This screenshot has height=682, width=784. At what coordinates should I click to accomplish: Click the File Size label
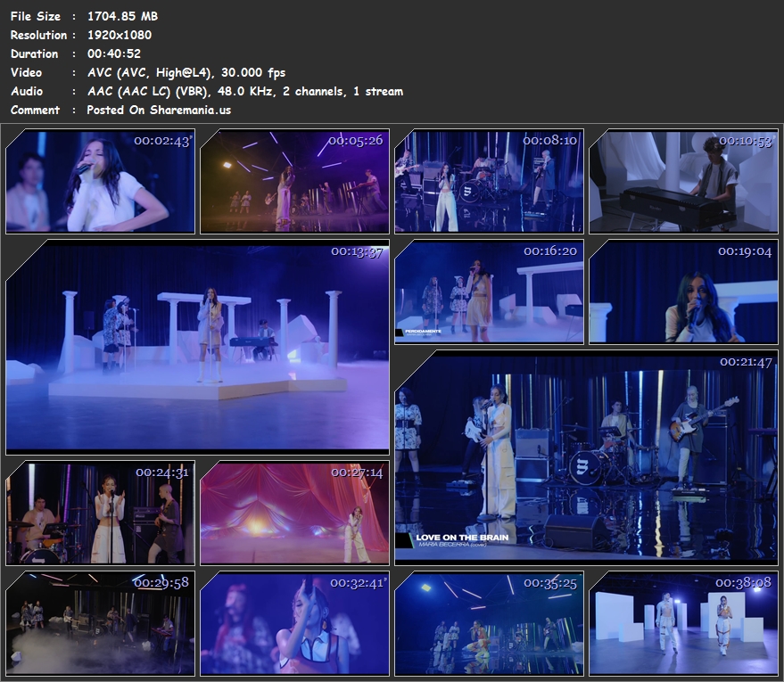pos(36,16)
